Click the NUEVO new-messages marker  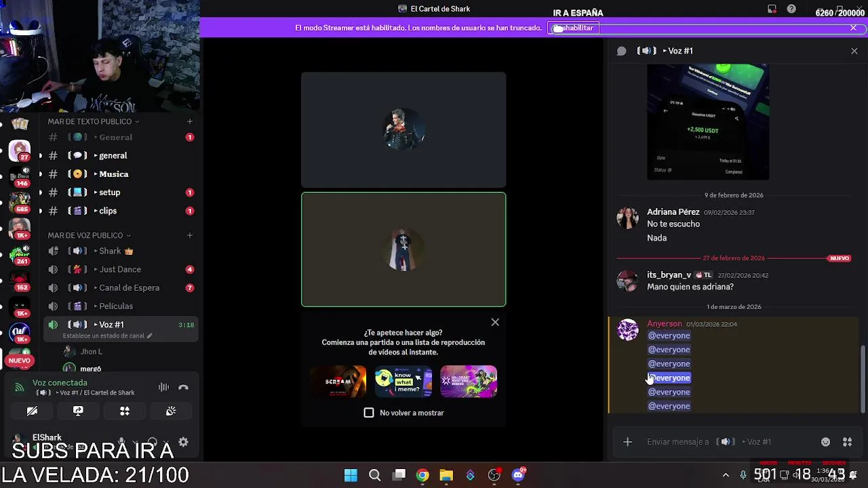tap(840, 258)
